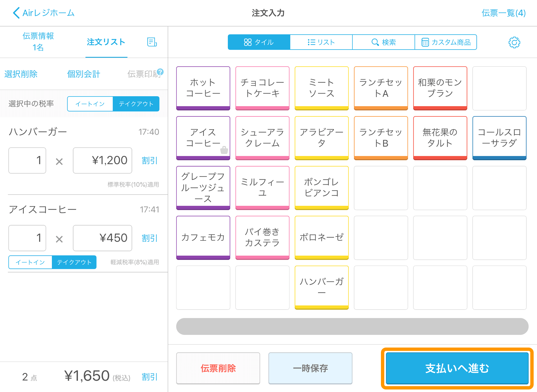537x392 pixels.
Task: Click 個別会計
Action: point(84,74)
